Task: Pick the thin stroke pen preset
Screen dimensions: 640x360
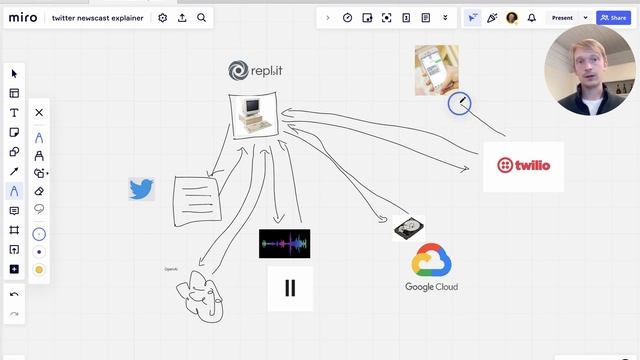Action: 39,234
